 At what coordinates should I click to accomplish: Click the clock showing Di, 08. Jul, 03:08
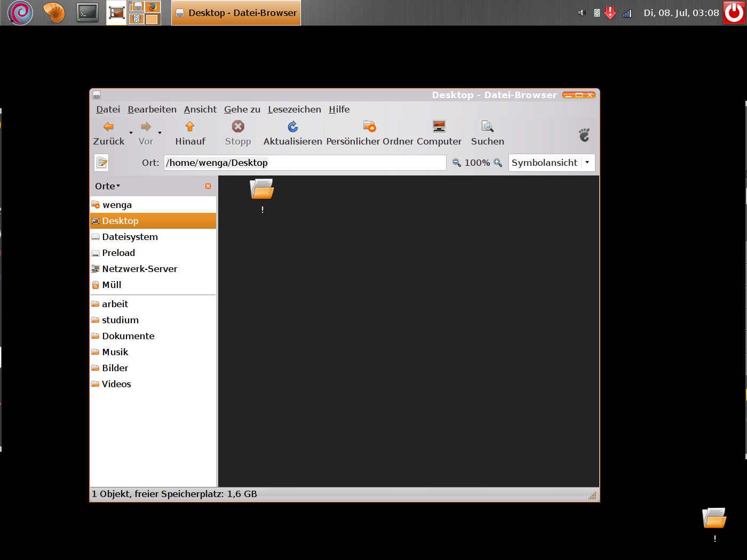(681, 13)
